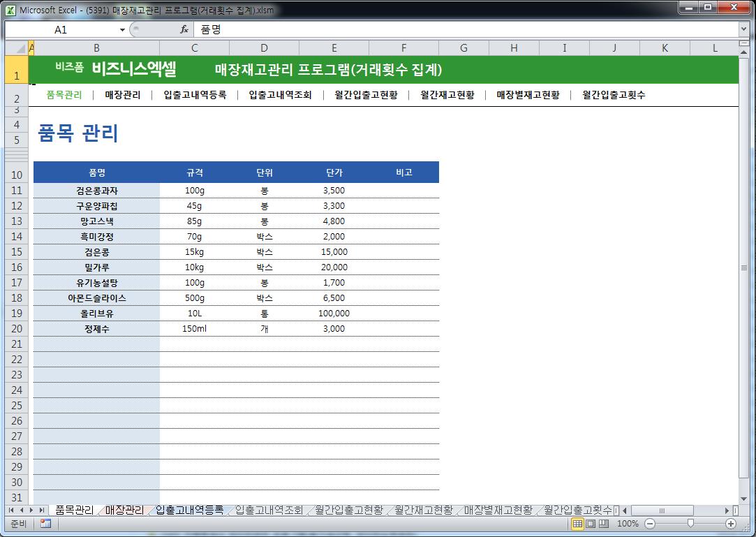This screenshot has width=756, height=537.
Task: Open the 입출고내역조회 sheet tab
Action: pos(269,510)
